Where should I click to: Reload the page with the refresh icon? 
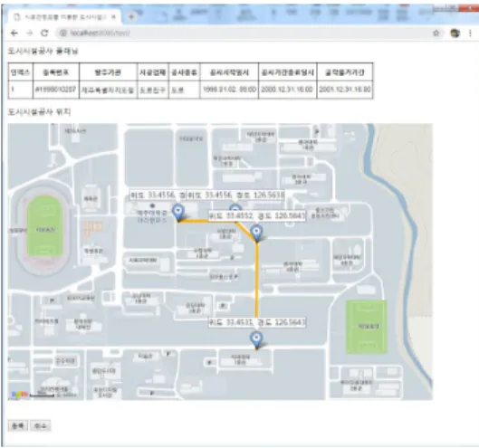(44, 33)
